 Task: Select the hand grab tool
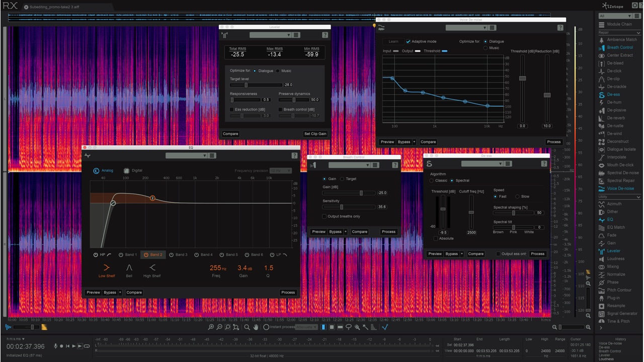click(x=256, y=327)
